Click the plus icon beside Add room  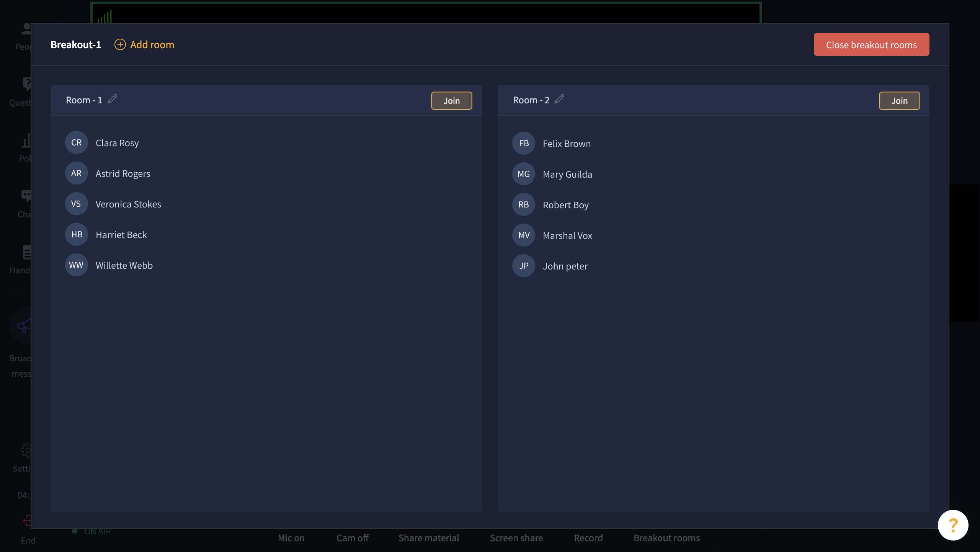click(120, 44)
